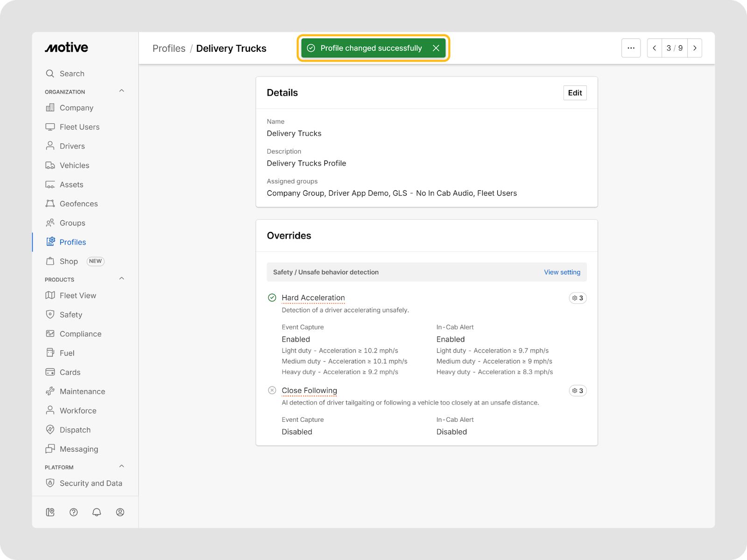Image resolution: width=747 pixels, height=560 pixels.
Task: Click the Motive logo
Action: click(x=66, y=48)
